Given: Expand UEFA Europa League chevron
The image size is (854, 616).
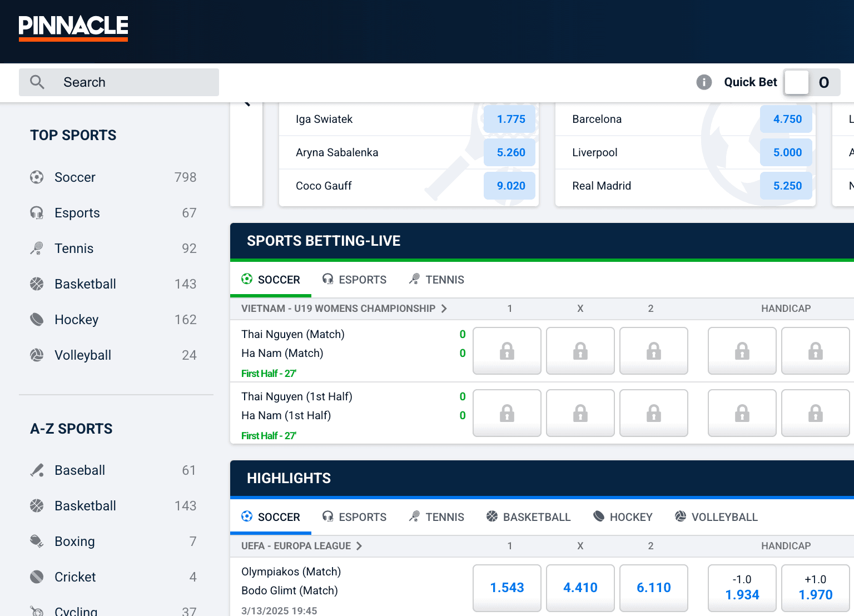Looking at the screenshot, I should coord(359,546).
